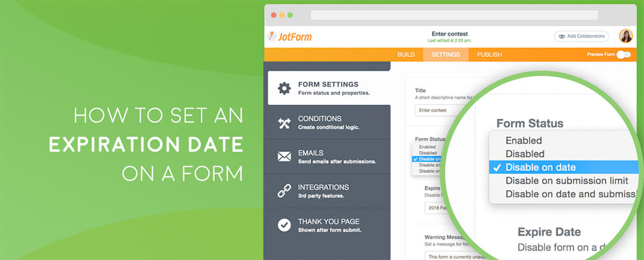Switch to the BUILD tab
Screen dimensions: 644x260
(x=406, y=54)
